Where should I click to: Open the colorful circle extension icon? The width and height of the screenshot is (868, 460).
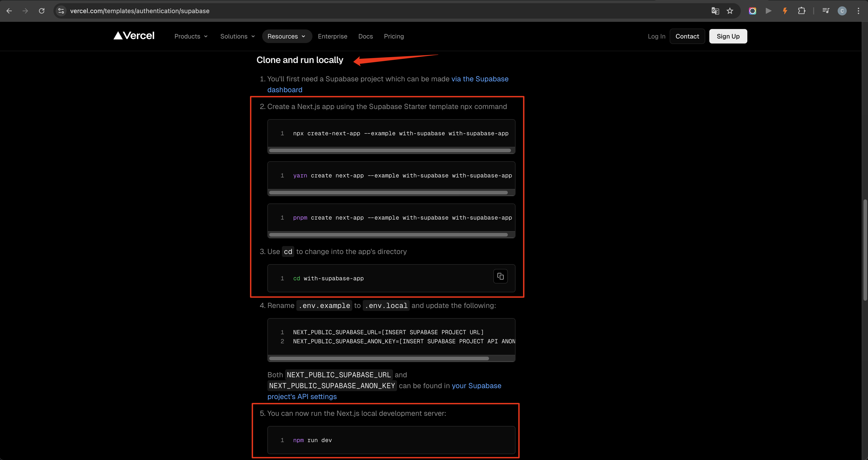click(752, 11)
